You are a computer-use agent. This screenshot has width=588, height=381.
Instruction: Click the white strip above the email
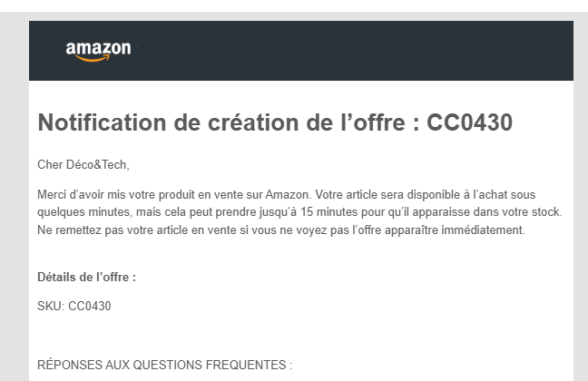pos(294,5)
